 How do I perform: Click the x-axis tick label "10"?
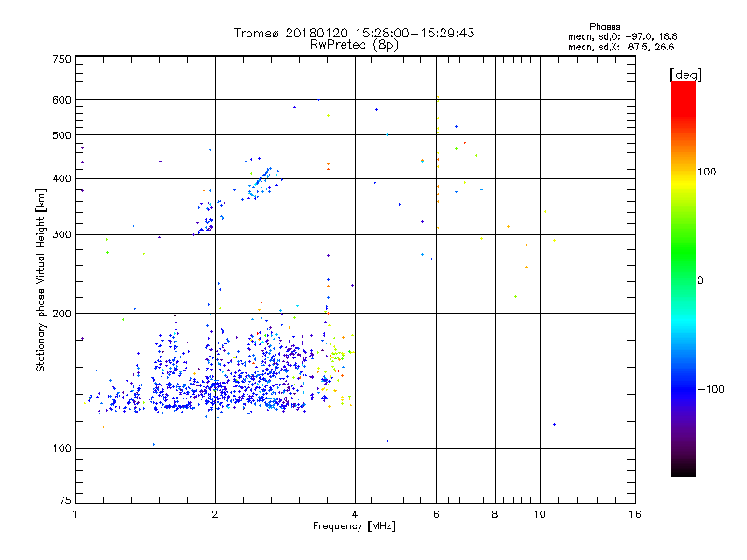point(540,514)
